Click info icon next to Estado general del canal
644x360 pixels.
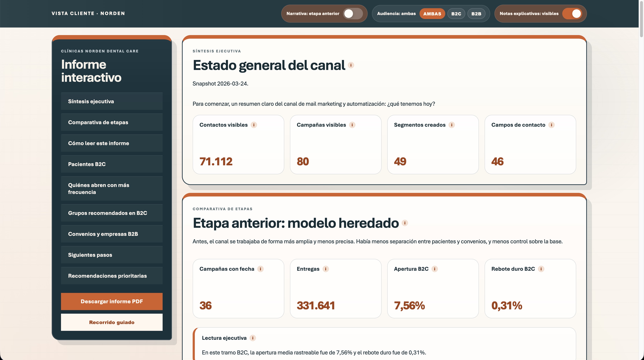351,65
